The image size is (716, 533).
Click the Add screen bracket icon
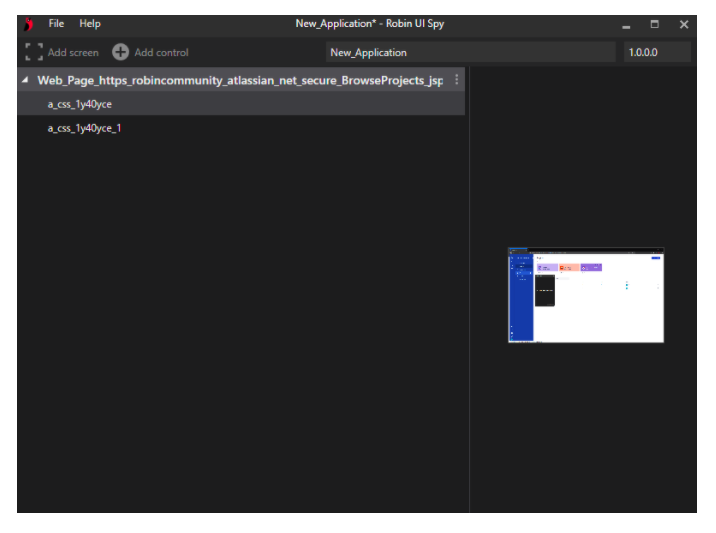click(x=34, y=52)
